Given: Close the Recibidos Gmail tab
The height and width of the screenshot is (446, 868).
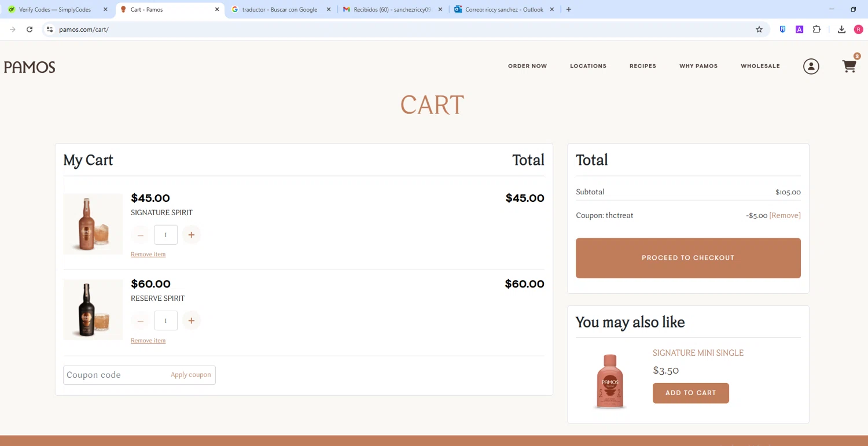Looking at the screenshot, I should [x=440, y=9].
